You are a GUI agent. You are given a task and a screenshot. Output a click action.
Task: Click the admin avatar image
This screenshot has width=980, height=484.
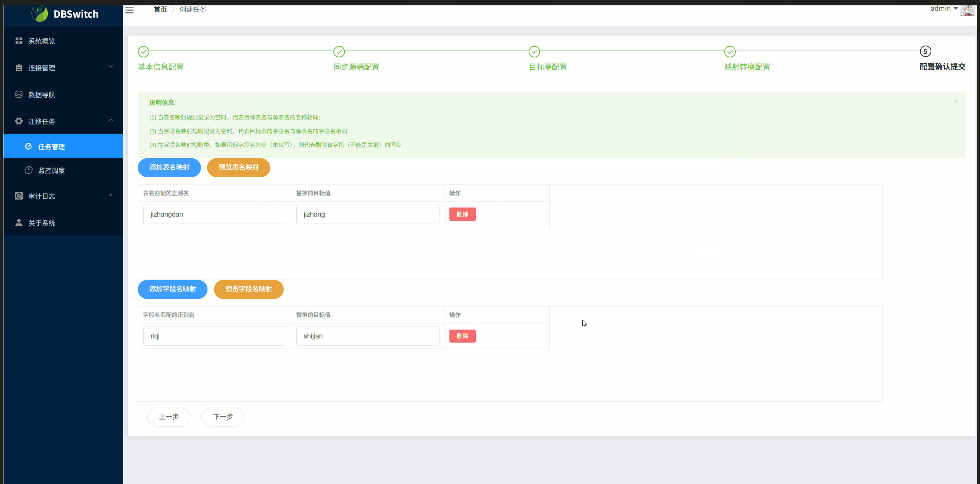click(x=967, y=10)
